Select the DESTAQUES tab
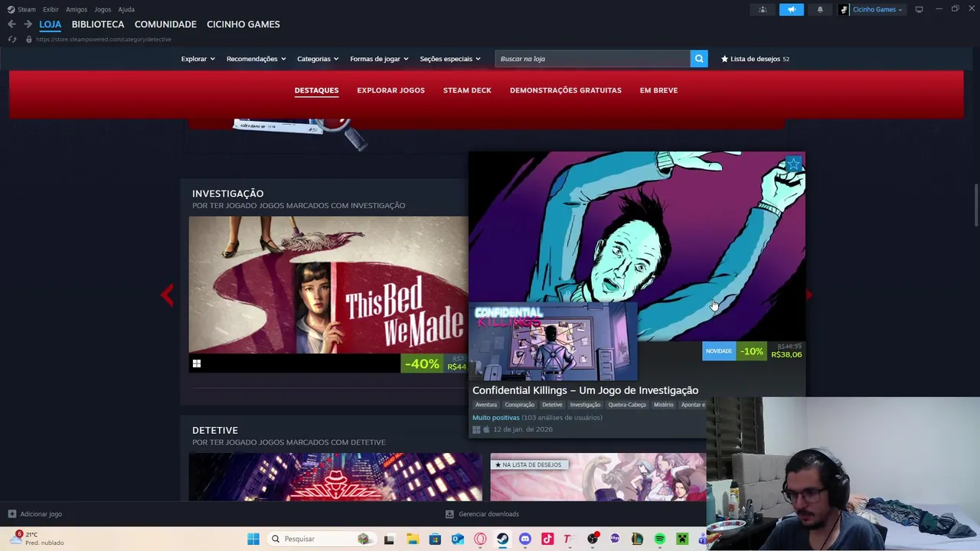 tap(316, 90)
